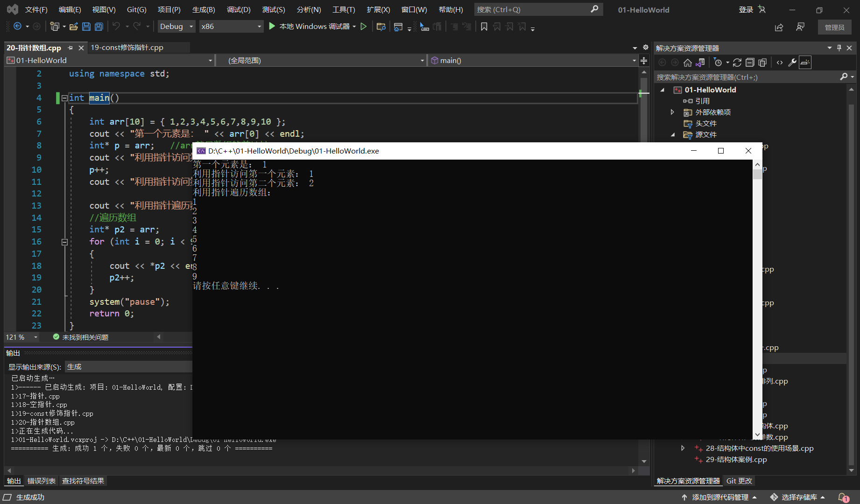
Task: Click the preview selected items icon
Action: (x=805, y=63)
